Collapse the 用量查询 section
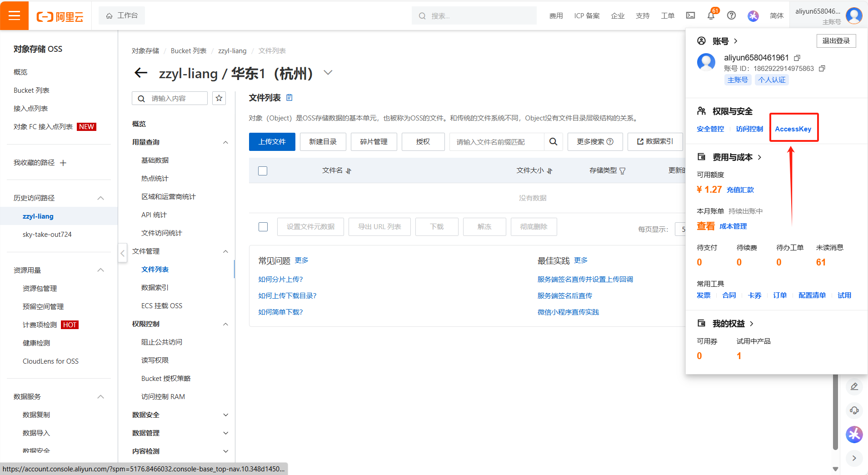This screenshot has width=868, height=475. click(x=225, y=142)
